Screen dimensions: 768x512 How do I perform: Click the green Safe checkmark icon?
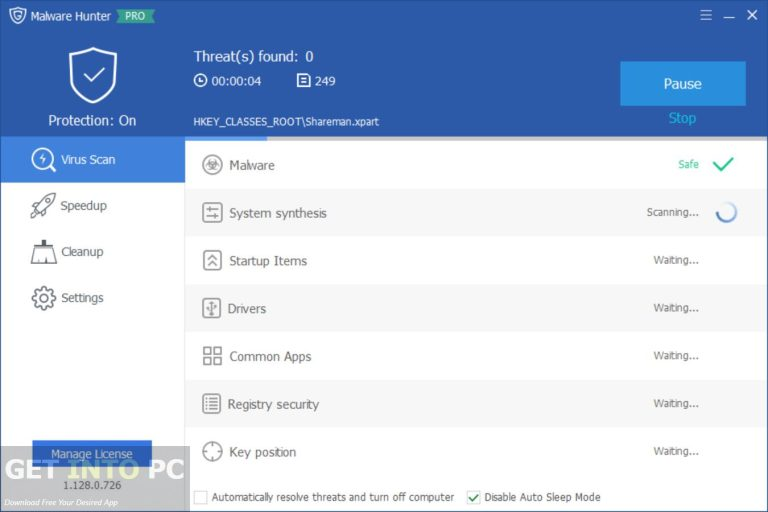tap(723, 164)
